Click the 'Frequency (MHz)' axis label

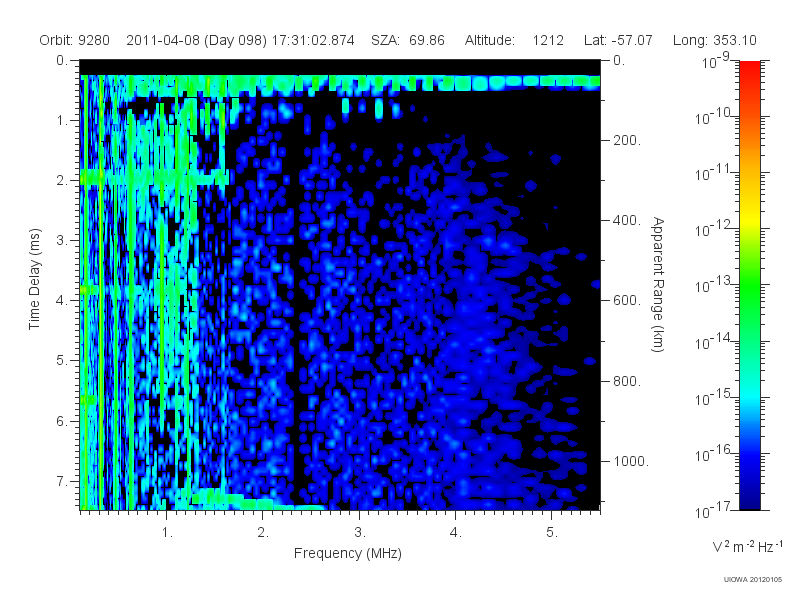pos(347,553)
